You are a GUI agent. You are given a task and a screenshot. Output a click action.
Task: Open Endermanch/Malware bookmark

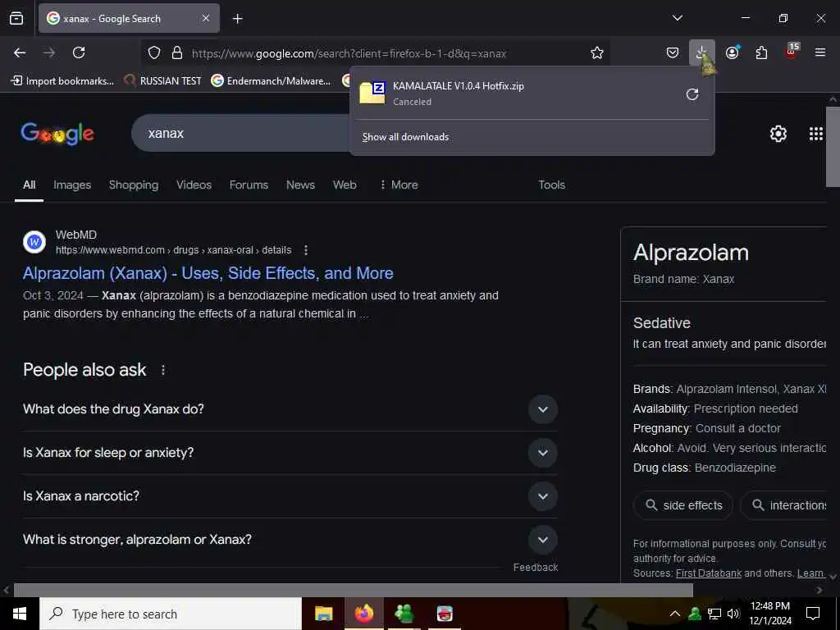tap(271, 81)
